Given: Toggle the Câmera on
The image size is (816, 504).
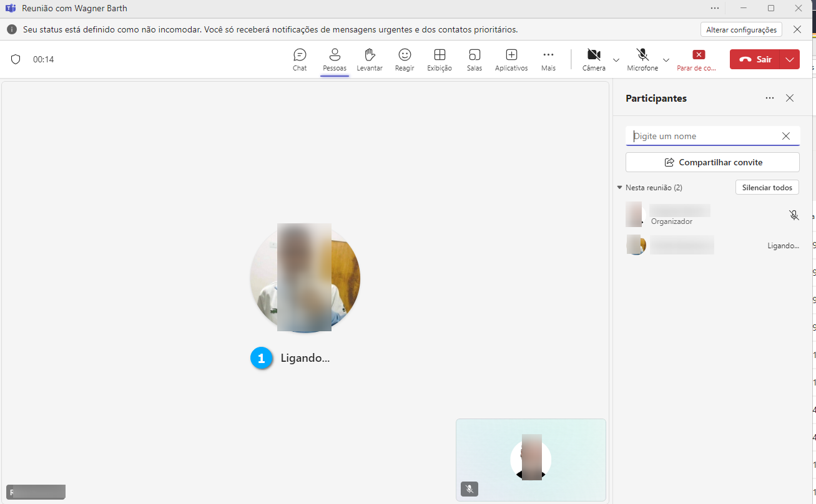Looking at the screenshot, I should click(x=594, y=59).
